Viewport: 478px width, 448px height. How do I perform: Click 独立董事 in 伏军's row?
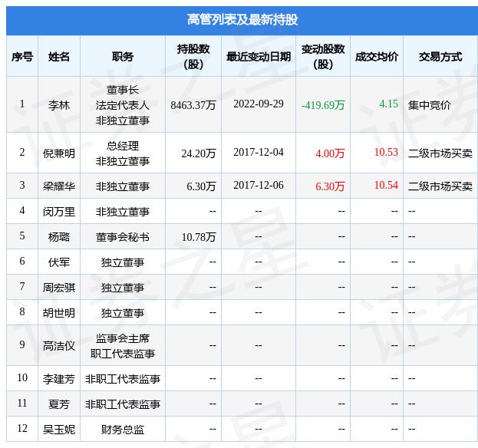(x=123, y=262)
